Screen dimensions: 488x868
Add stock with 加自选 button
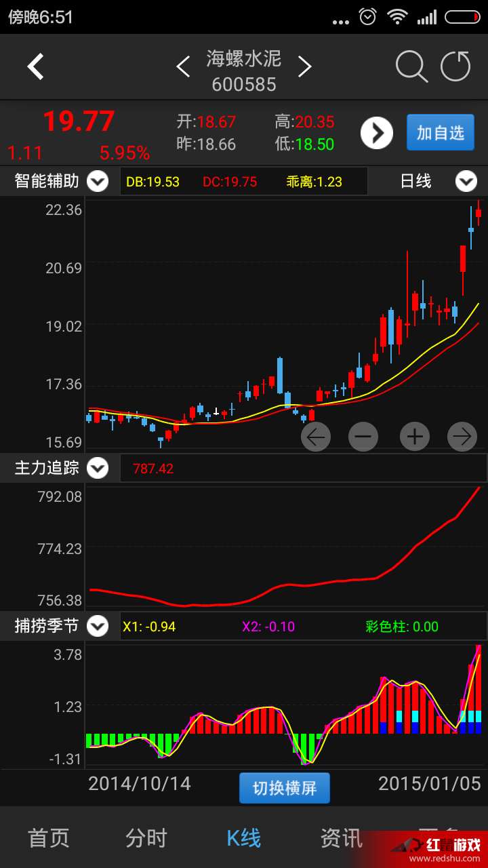point(441,132)
